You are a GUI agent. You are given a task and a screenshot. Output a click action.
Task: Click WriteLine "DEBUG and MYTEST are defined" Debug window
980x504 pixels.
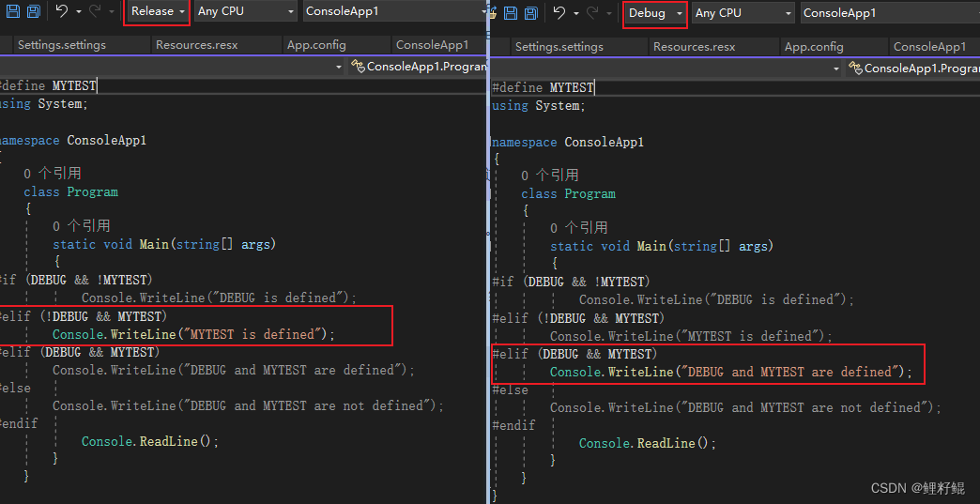pyautogui.click(x=731, y=373)
